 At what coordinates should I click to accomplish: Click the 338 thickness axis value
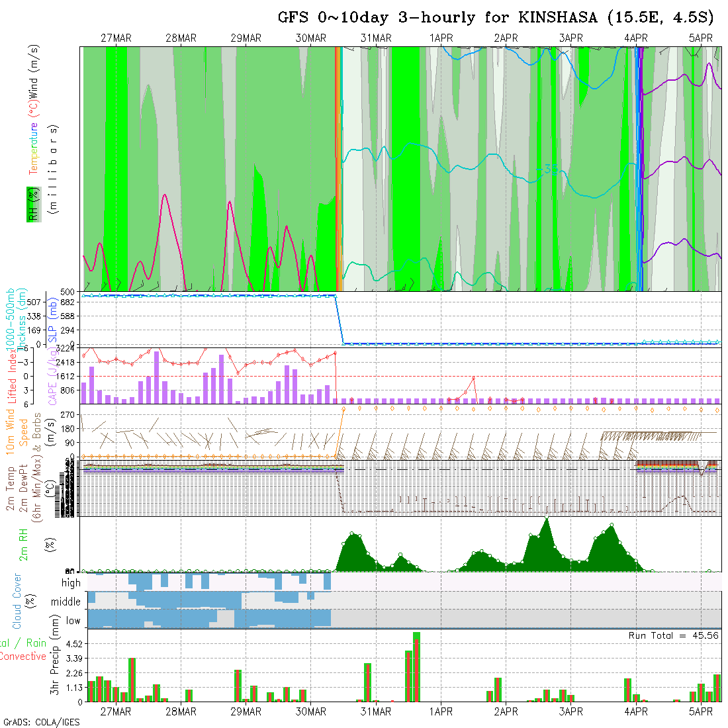[x=34, y=316]
